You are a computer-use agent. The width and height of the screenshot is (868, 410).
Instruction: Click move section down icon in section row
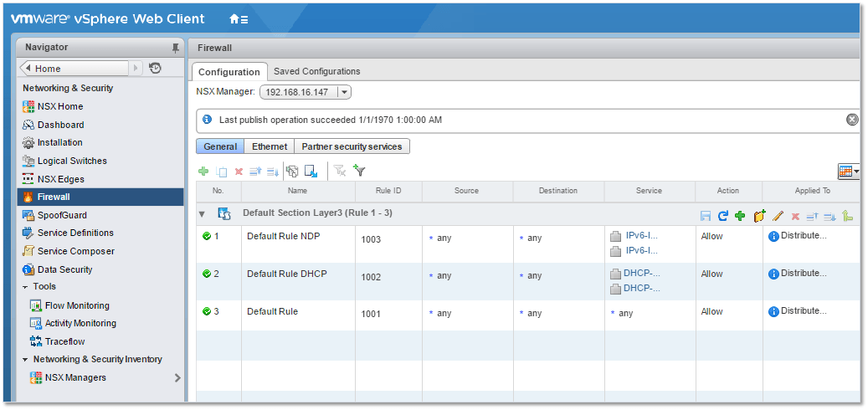click(829, 217)
